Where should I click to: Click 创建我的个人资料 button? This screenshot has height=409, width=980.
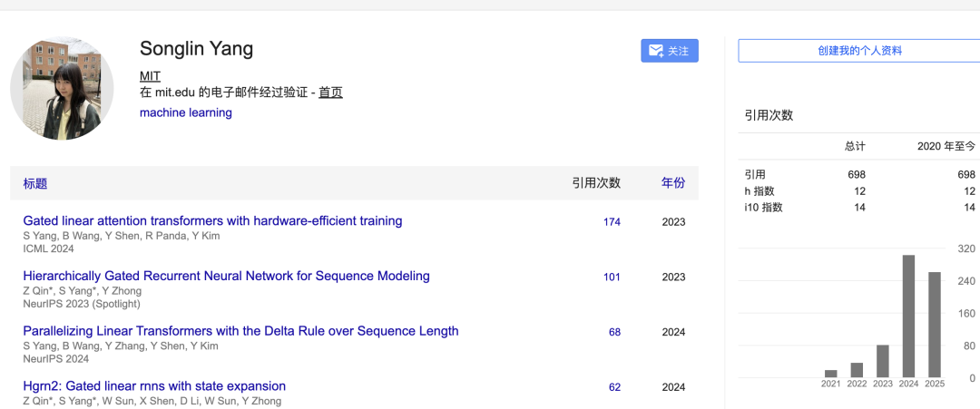pyautogui.click(x=859, y=51)
